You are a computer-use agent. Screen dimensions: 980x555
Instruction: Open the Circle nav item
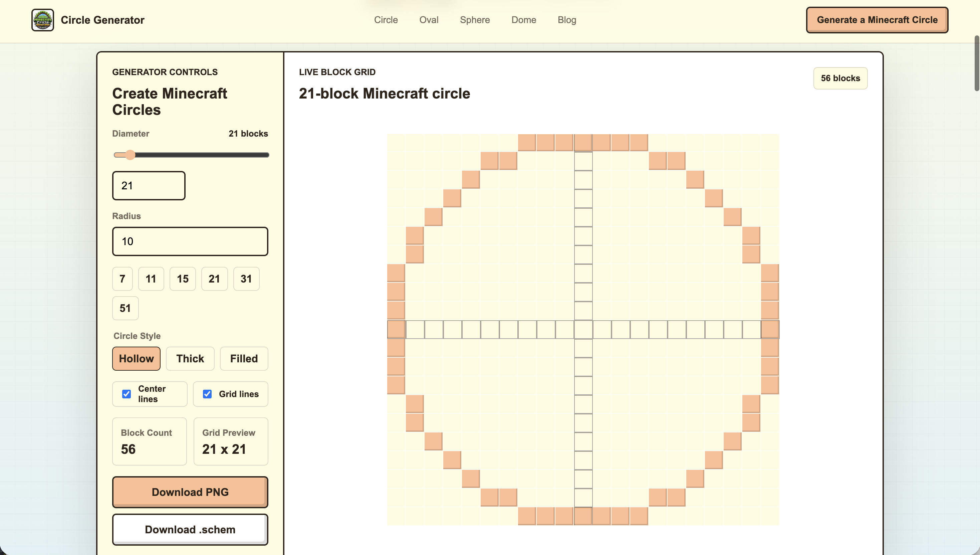[386, 20]
